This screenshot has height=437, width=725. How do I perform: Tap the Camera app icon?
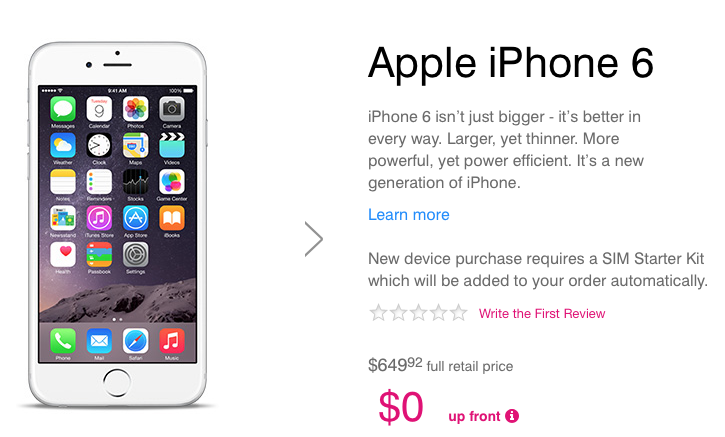(x=172, y=109)
